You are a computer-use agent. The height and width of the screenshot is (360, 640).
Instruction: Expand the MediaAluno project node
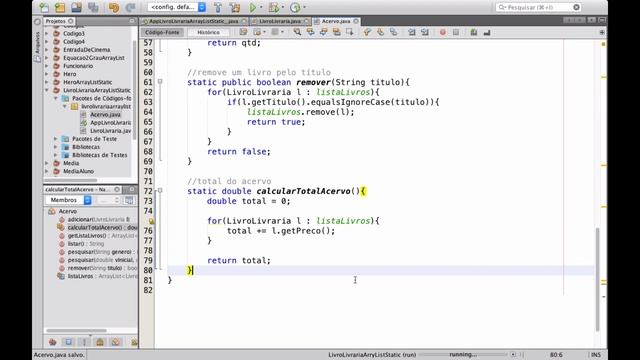[x=47, y=171]
